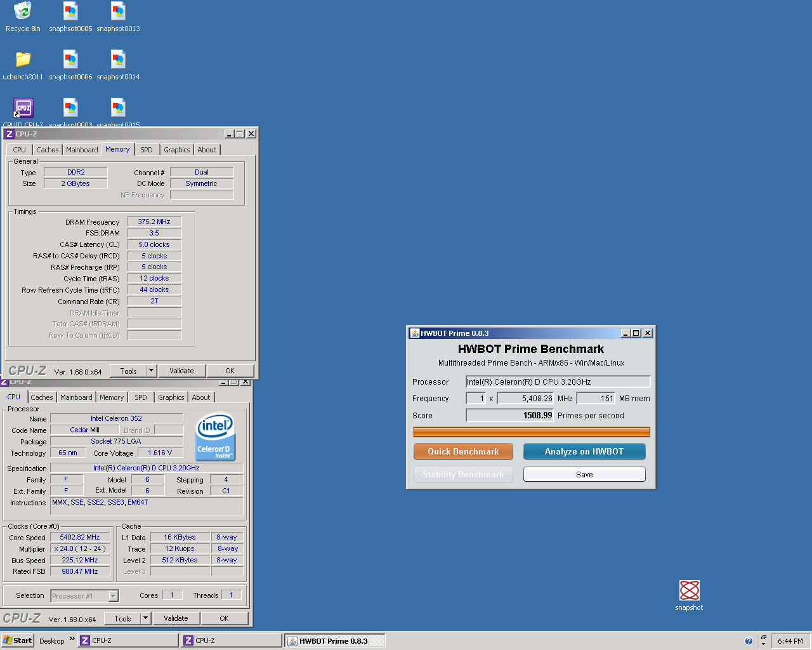Click the DRAM Frequency value 375.2 MHz
The height and width of the screenshot is (650, 812).
[x=154, y=222]
